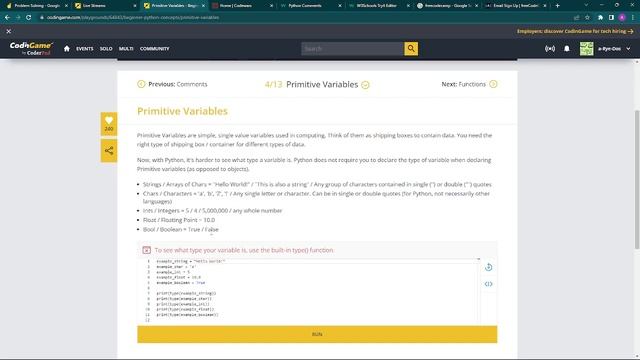Switch to the Home Codewars tab
640x360 pixels.
(x=241, y=6)
